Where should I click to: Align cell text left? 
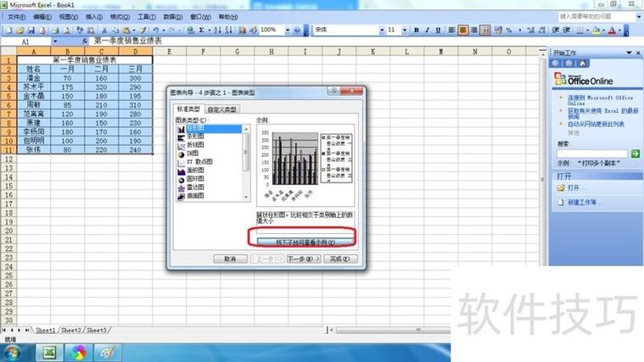coord(451,30)
